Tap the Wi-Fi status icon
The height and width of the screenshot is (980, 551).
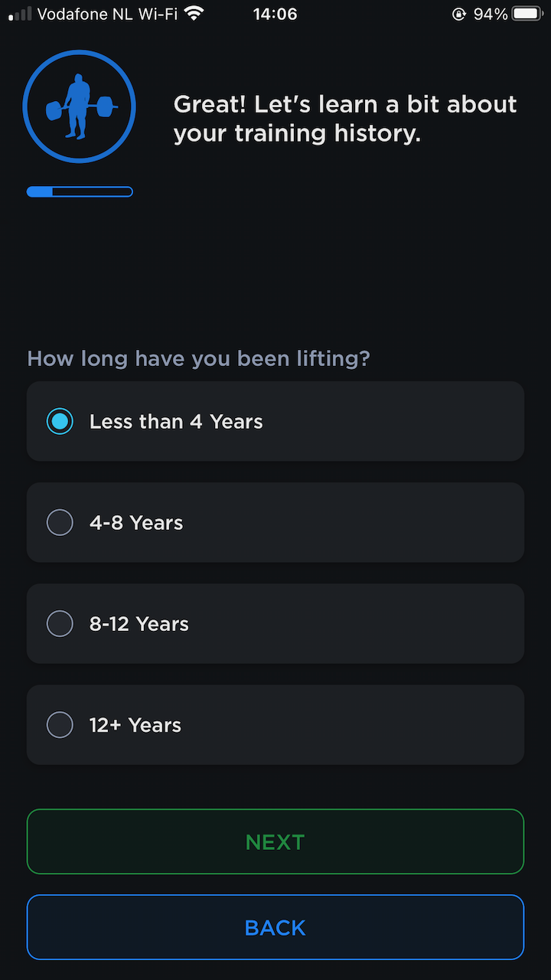pos(194,14)
